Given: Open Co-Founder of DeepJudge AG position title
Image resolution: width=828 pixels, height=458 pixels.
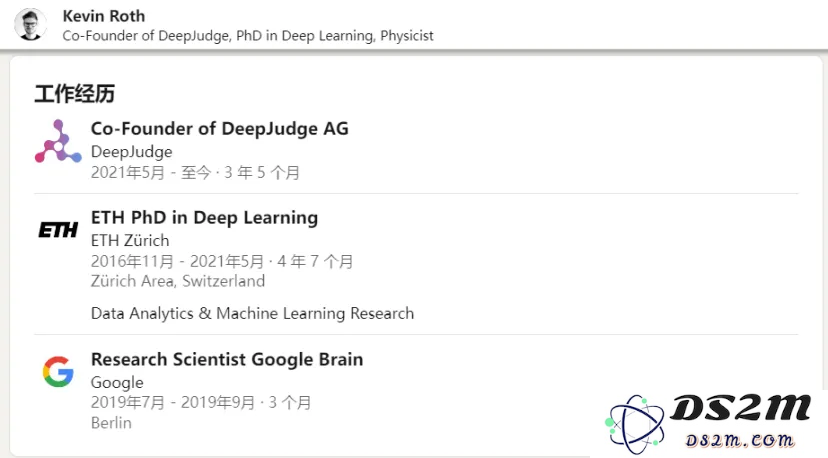Looking at the screenshot, I should [220, 128].
